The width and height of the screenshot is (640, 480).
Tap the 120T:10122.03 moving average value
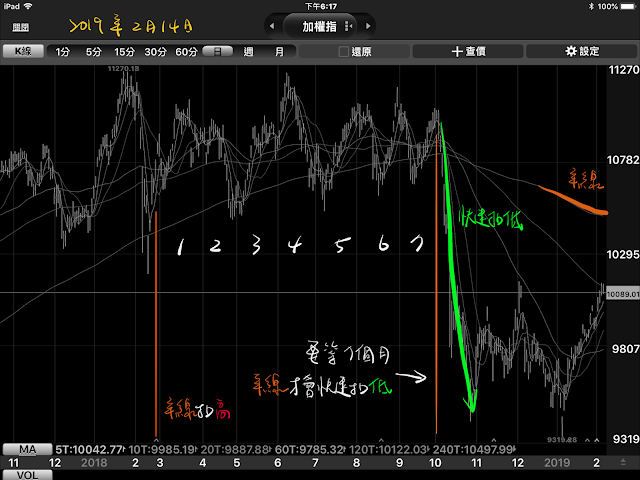click(388, 450)
